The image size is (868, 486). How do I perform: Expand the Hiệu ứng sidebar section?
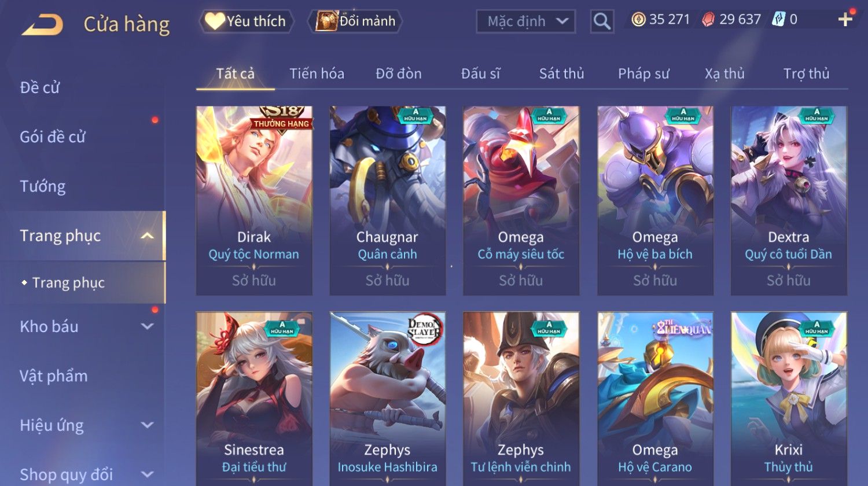[148, 425]
